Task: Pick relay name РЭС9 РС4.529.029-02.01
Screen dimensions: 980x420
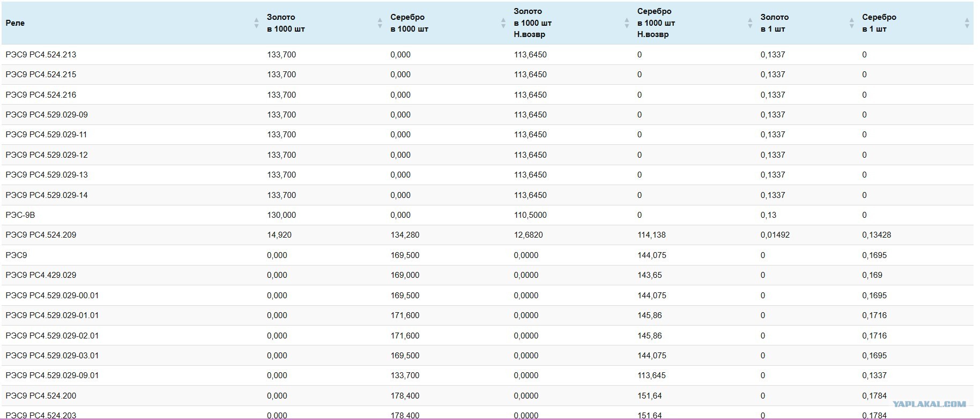Action: click(x=52, y=336)
